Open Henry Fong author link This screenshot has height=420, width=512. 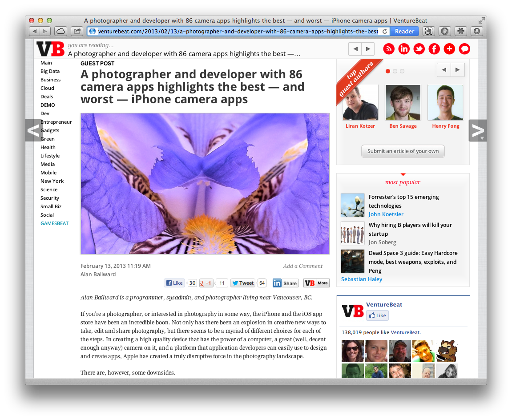446,126
